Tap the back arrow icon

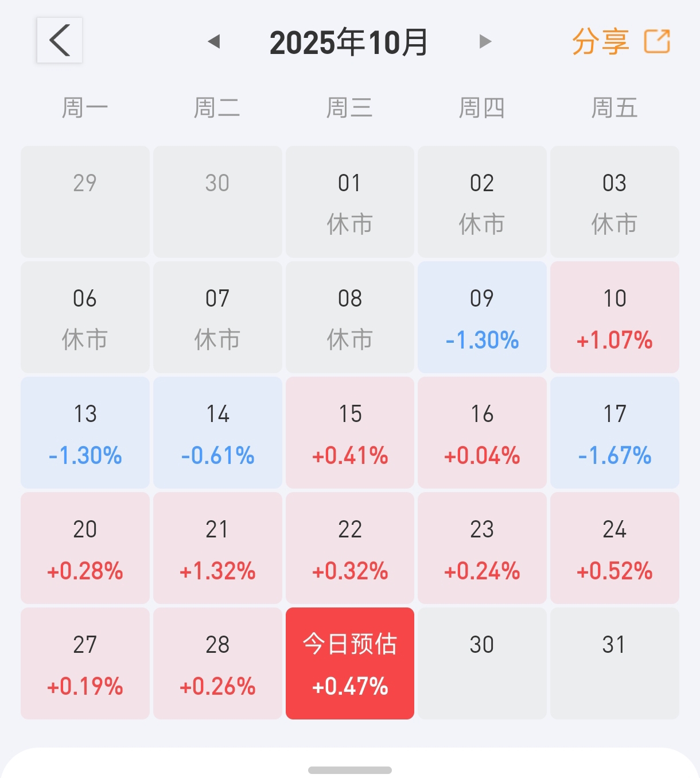pyautogui.click(x=60, y=40)
